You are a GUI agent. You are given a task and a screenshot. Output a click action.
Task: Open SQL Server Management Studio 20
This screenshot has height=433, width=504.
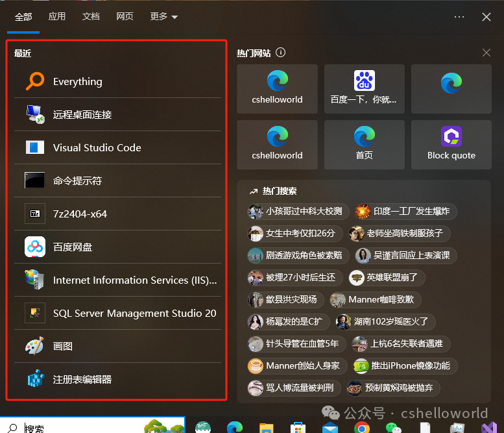click(134, 314)
